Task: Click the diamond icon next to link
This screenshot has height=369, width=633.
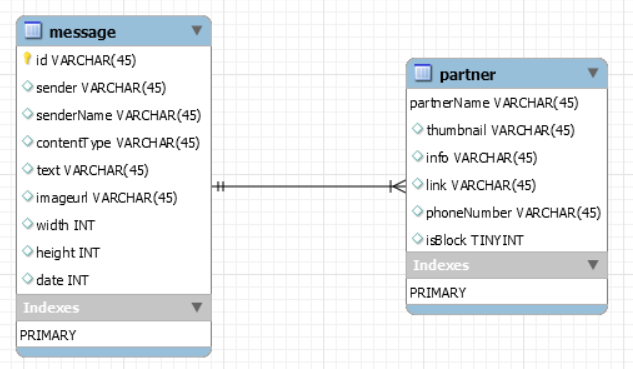Action: tap(417, 184)
